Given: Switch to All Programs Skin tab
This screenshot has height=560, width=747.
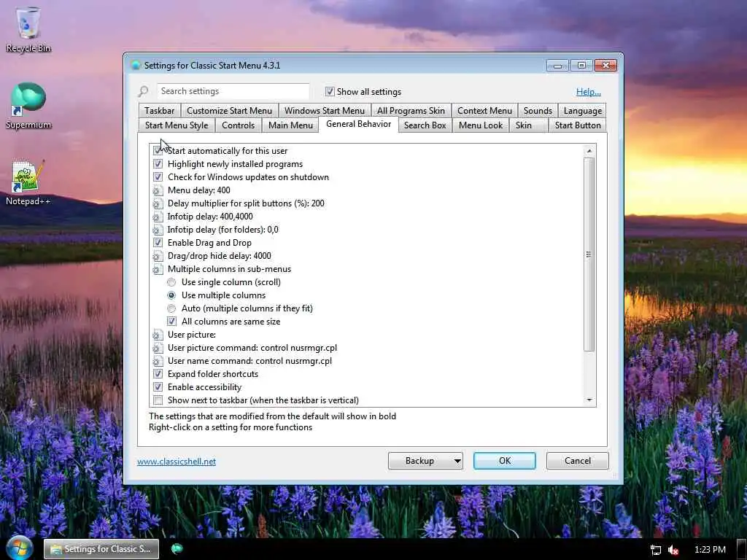Looking at the screenshot, I should [411, 111].
